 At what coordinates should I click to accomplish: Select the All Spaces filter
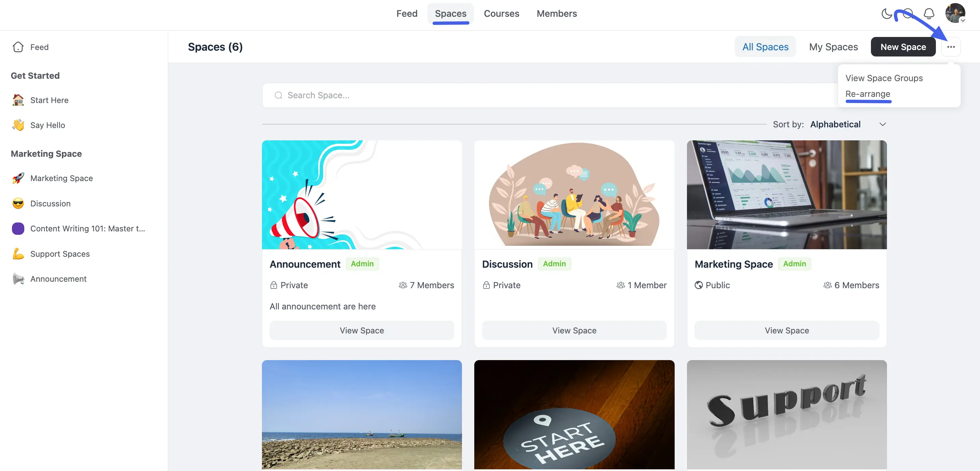pos(765,47)
